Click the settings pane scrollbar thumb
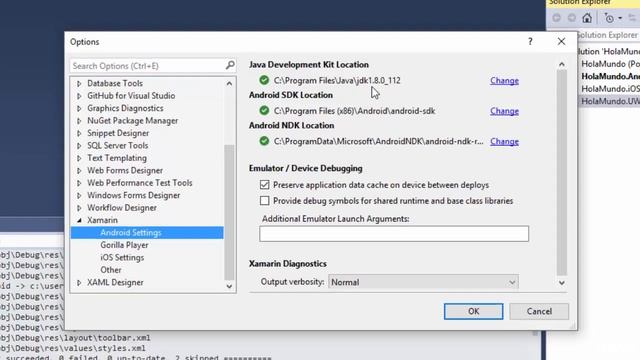 562,173
